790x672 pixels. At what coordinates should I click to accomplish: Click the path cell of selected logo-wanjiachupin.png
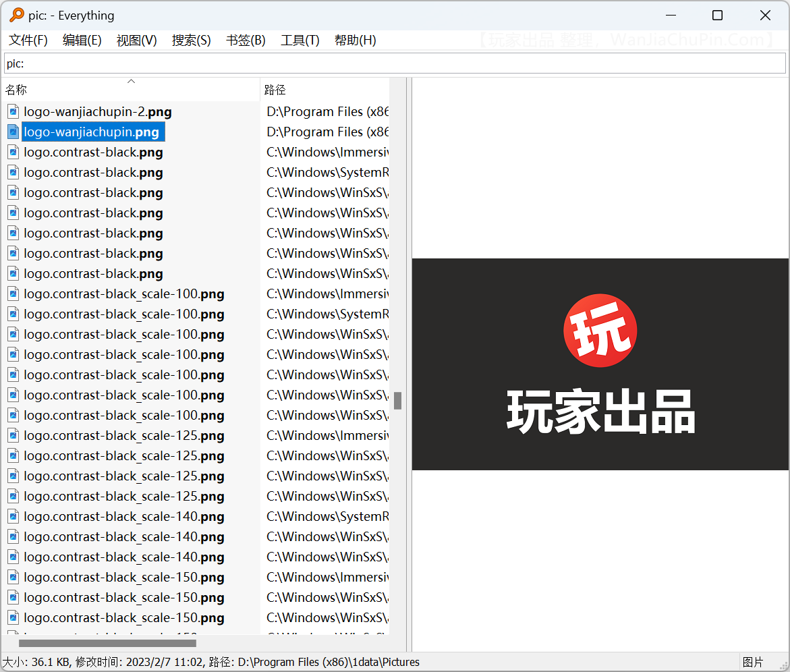point(327,132)
